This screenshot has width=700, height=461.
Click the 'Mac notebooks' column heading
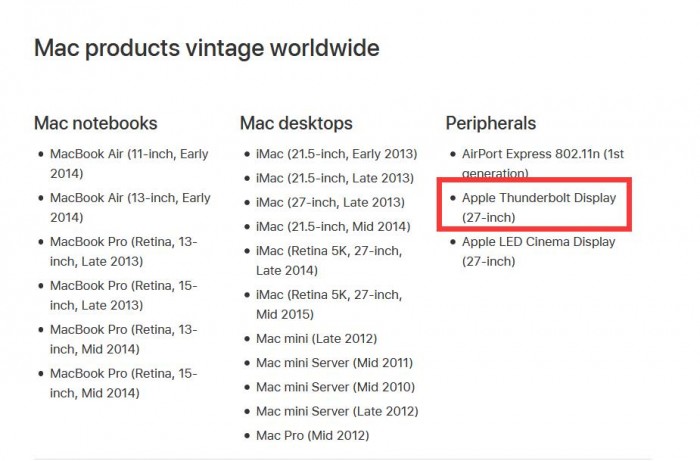96,123
